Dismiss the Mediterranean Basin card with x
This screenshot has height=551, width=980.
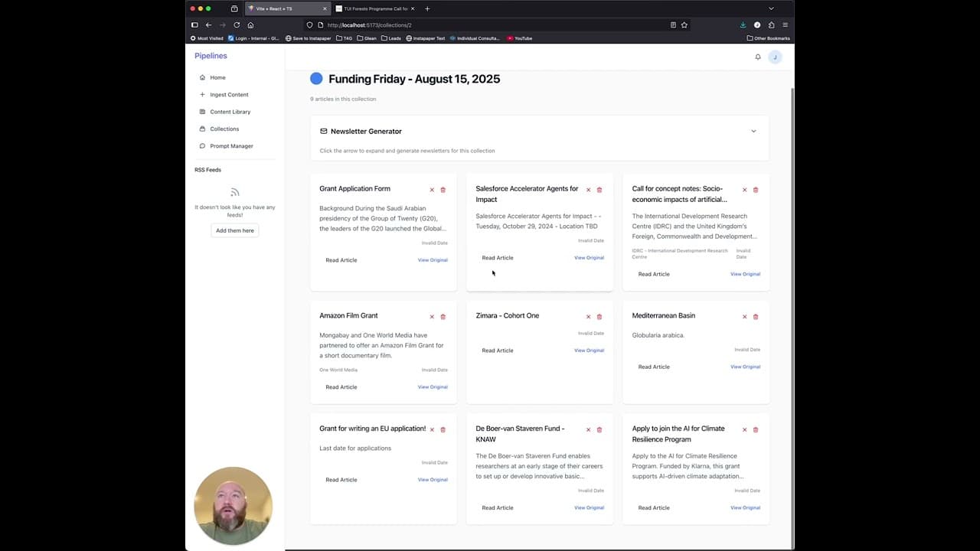click(x=744, y=316)
